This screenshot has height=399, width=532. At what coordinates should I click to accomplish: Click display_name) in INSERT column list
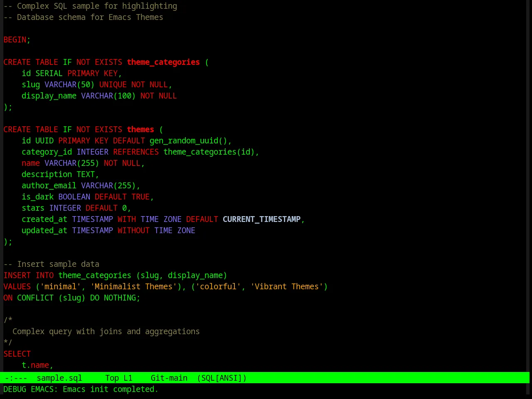tap(197, 275)
